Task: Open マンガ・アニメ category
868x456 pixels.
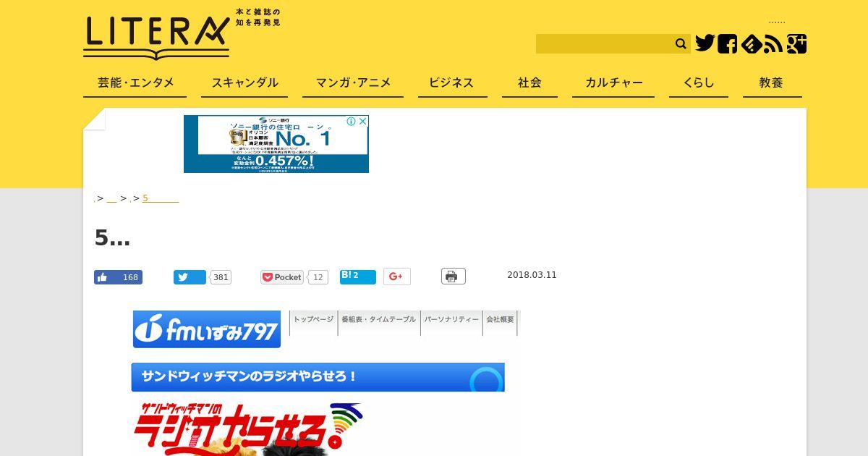Action: pyautogui.click(x=353, y=83)
